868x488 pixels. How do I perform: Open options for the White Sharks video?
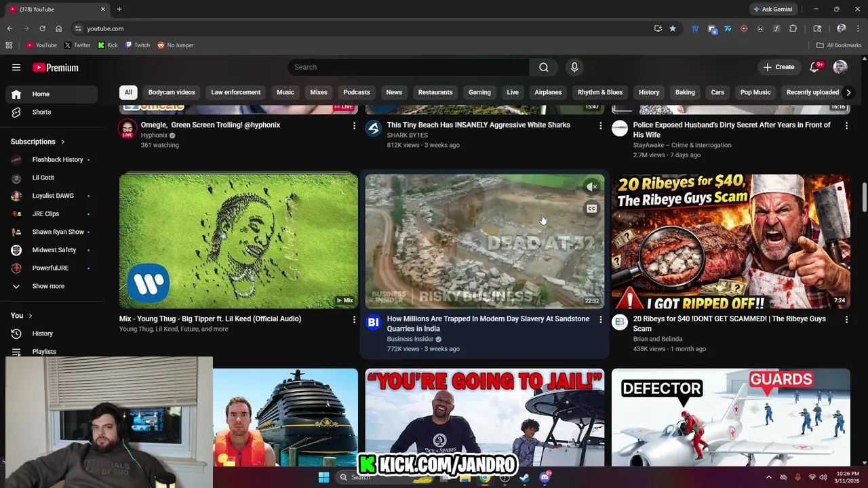pyautogui.click(x=600, y=125)
